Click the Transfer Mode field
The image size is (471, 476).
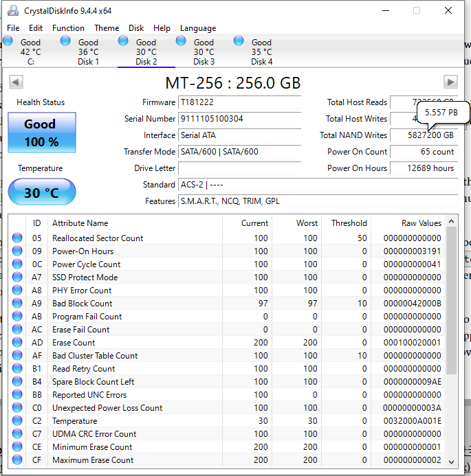(239, 152)
